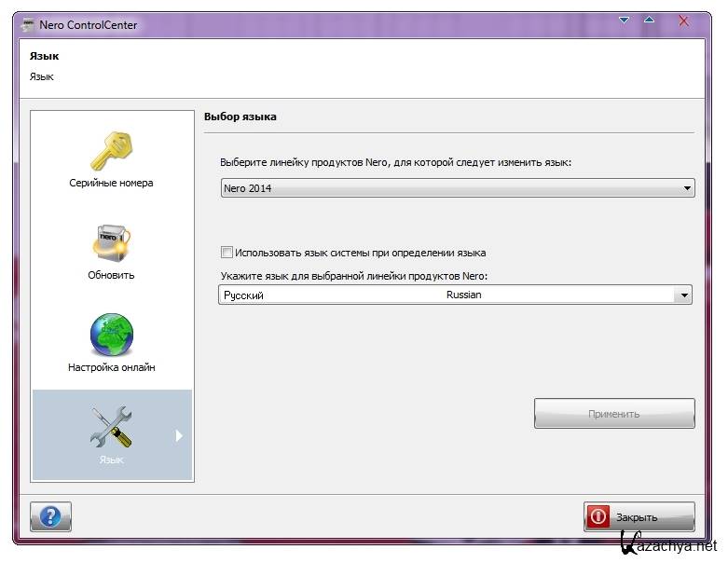Image resolution: width=728 pixels, height=563 pixels.
Task: Enable 'Использовать язык системы' checkbox
Action: pos(227,253)
